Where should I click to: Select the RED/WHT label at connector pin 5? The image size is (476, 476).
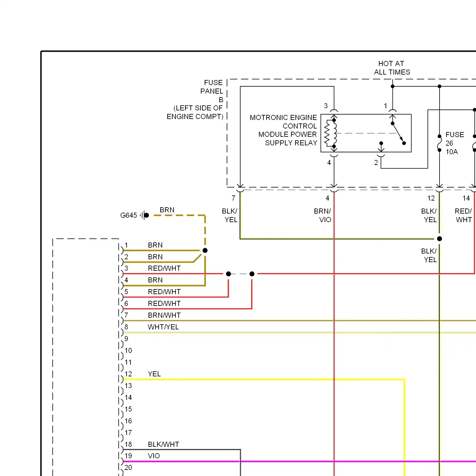point(164,292)
